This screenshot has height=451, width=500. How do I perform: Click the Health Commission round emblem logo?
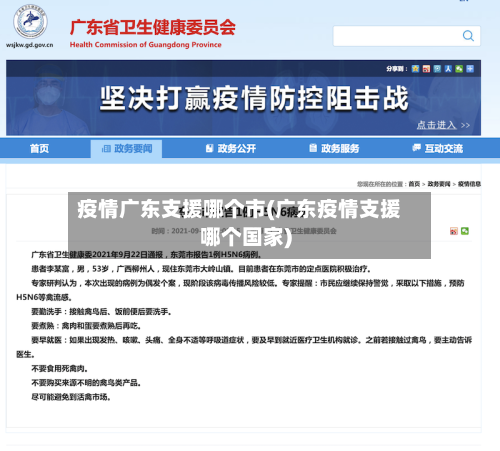pos(30,22)
